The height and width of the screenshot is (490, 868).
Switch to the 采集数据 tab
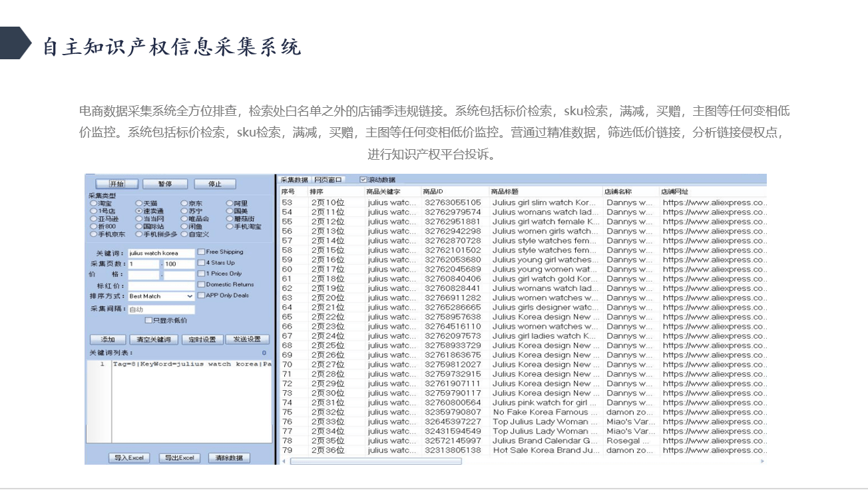coord(294,180)
